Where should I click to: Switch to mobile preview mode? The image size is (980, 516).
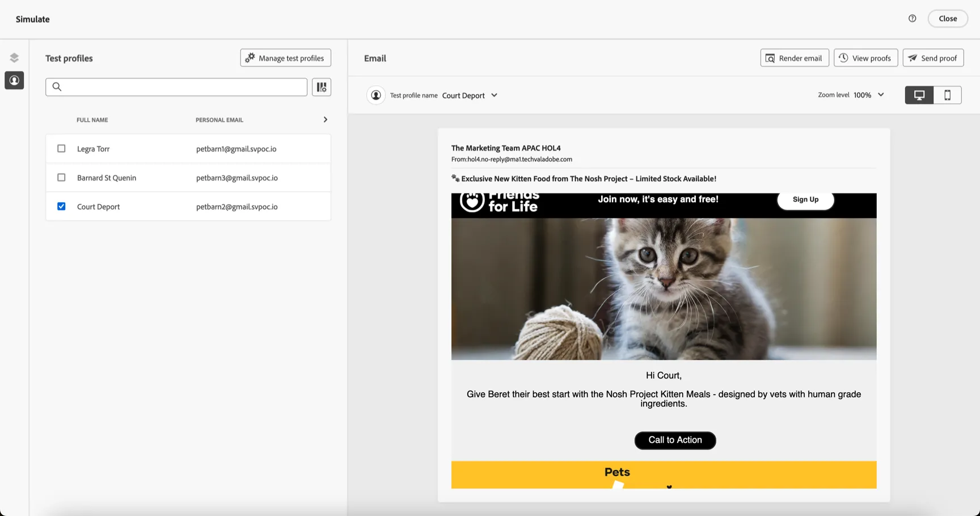(x=947, y=95)
